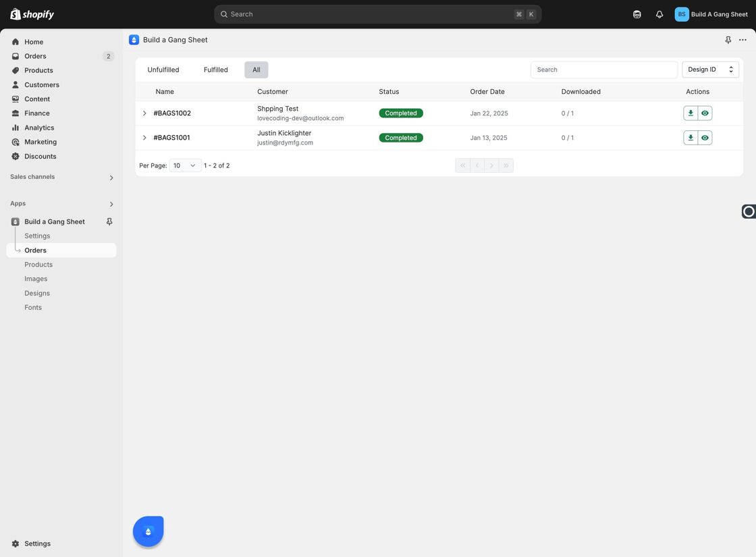Viewport: 756px width, 557px height.
Task: Click email lovecoding-dev@outlook.com
Action: pyautogui.click(x=300, y=118)
